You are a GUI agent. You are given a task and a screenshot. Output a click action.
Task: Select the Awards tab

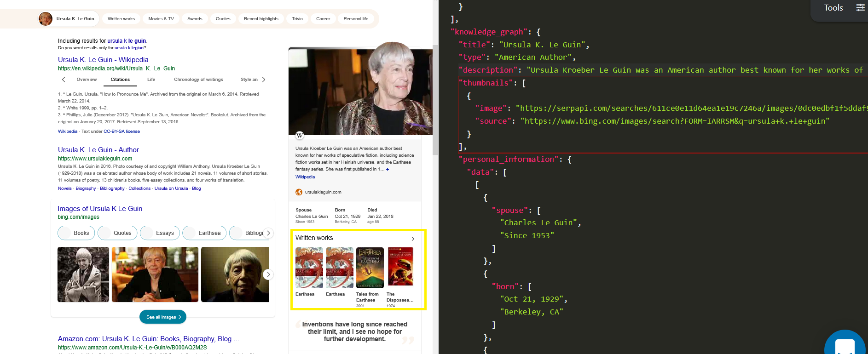click(195, 19)
